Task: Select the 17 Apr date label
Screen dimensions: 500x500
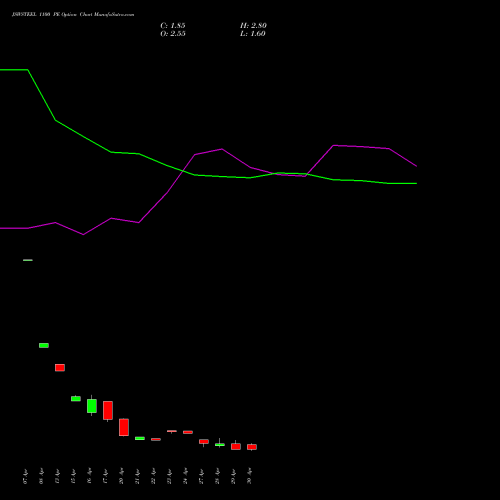Action: (106, 476)
